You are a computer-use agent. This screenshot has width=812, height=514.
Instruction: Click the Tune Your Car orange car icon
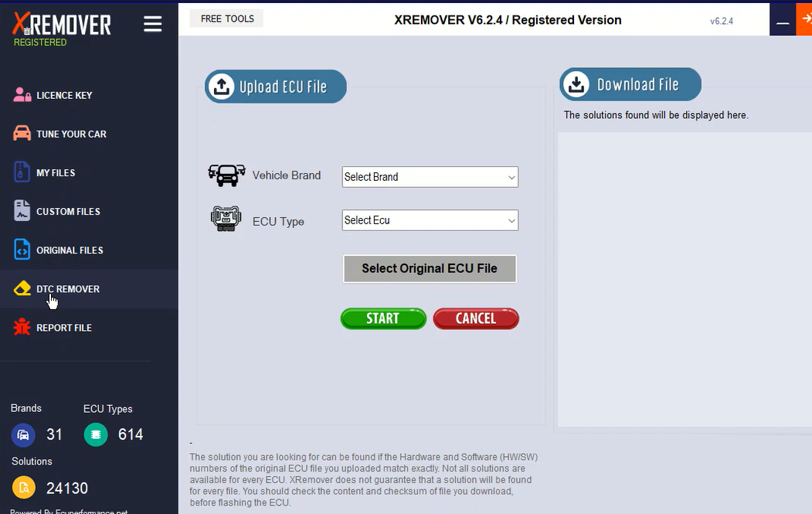click(22, 133)
